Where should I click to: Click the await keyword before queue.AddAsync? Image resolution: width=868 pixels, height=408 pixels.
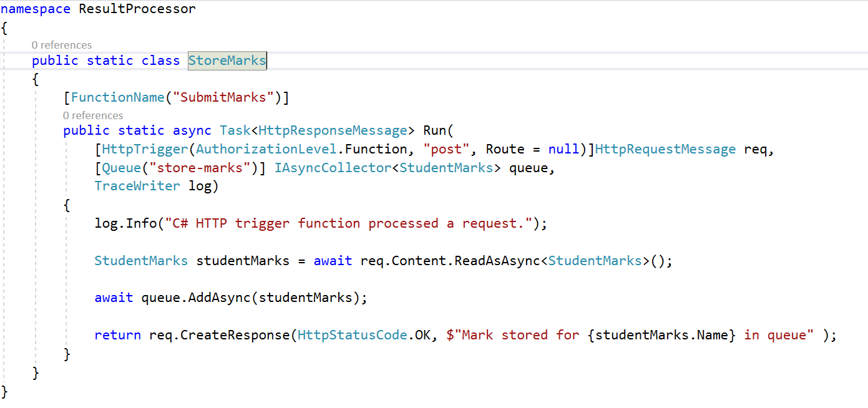114,297
